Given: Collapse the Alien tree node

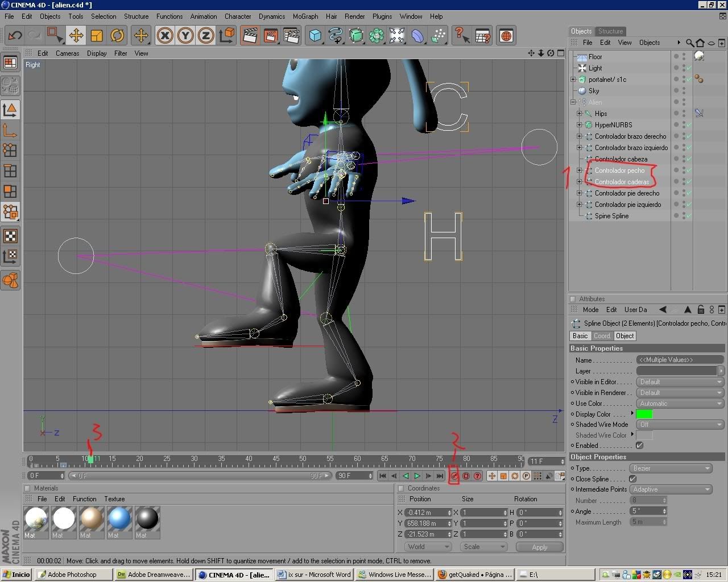Looking at the screenshot, I should pos(573,102).
